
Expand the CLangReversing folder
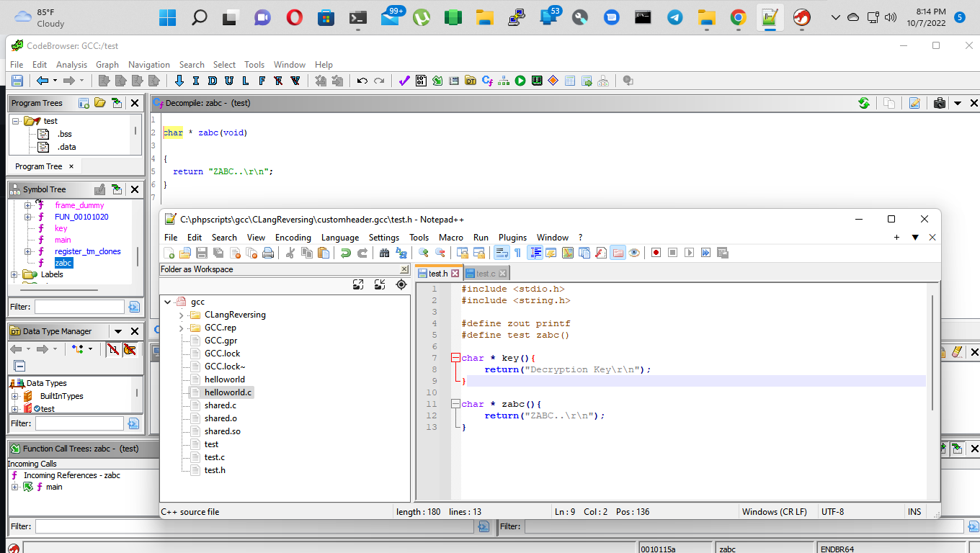click(x=181, y=315)
